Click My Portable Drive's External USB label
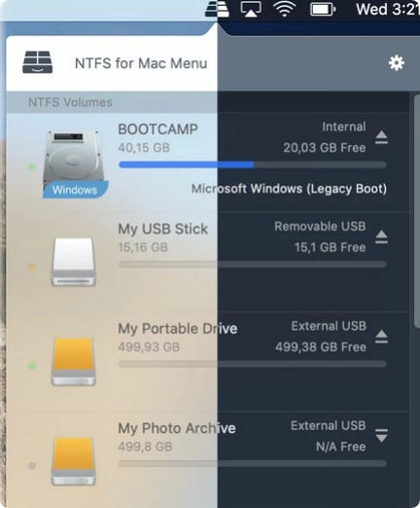Image resolution: width=420 pixels, height=508 pixels. click(329, 326)
